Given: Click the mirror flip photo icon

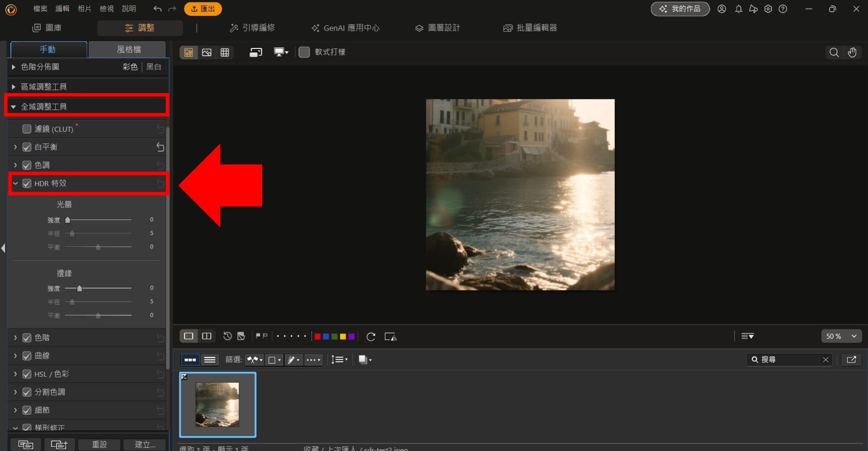Looking at the screenshot, I should coord(391,337).
